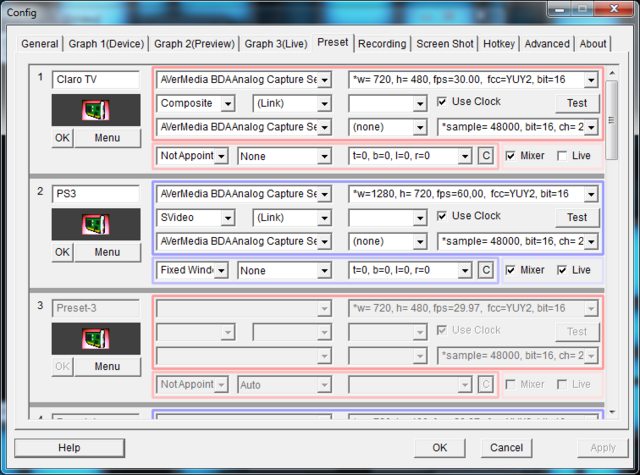640x475 pixels.
Task: Open PS3 video device dropdown
Action: pyautogui.click(x=244, y=194)
